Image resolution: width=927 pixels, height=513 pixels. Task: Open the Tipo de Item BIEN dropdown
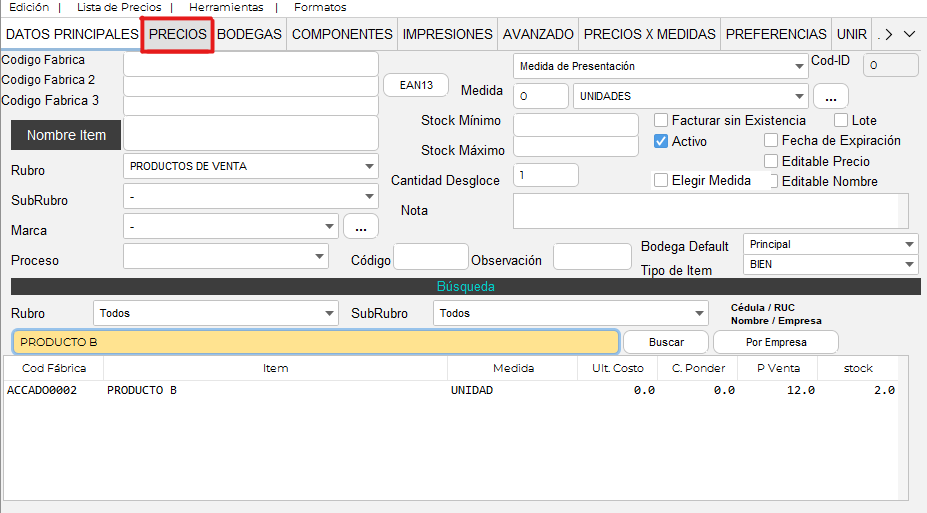pos(830,264)
